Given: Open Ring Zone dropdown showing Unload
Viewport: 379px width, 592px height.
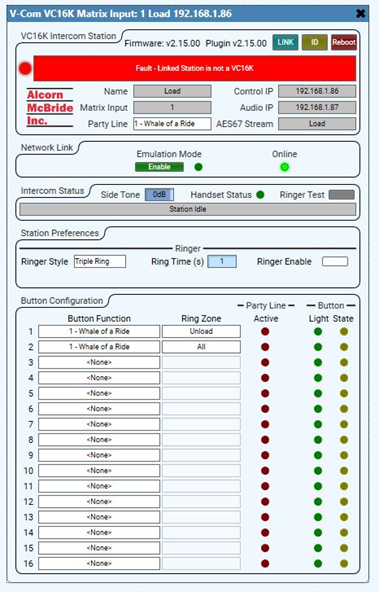Looking at the screenshot, I should [201, 331].
